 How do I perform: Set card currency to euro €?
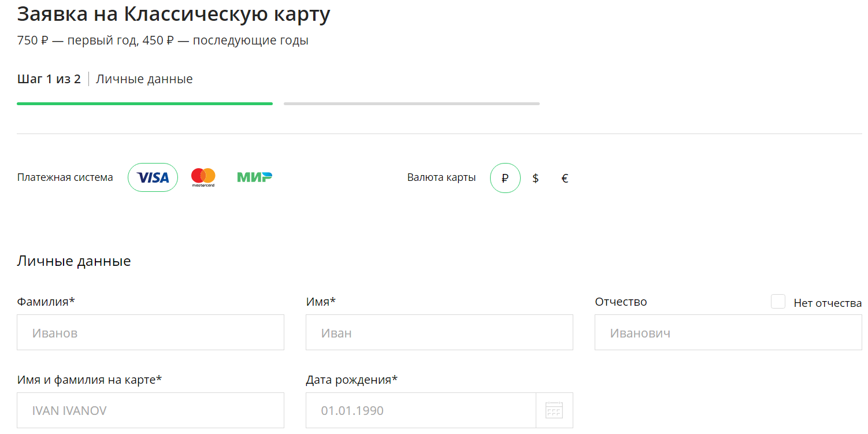pos(565,178)
